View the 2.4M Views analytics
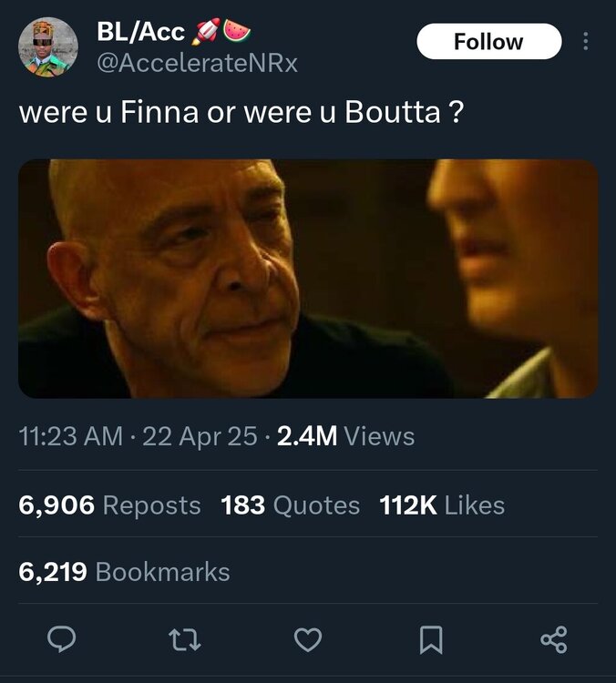 [345, 436]
